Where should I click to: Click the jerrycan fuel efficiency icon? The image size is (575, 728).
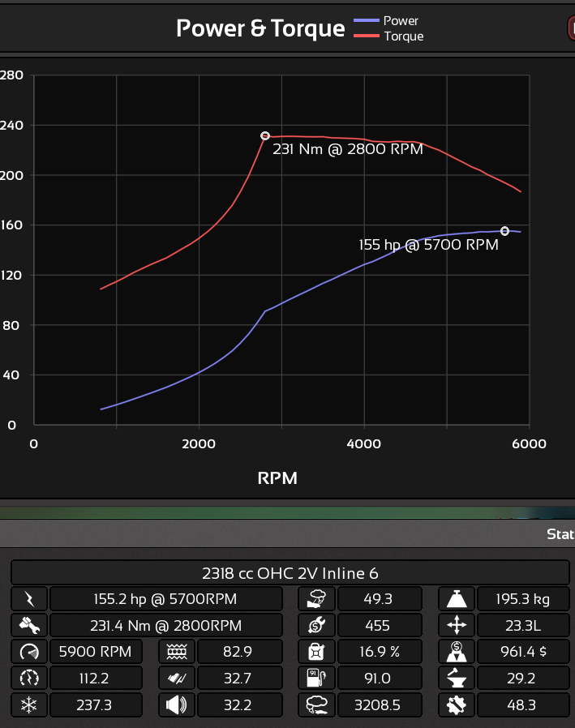click(x=315, y=651)
